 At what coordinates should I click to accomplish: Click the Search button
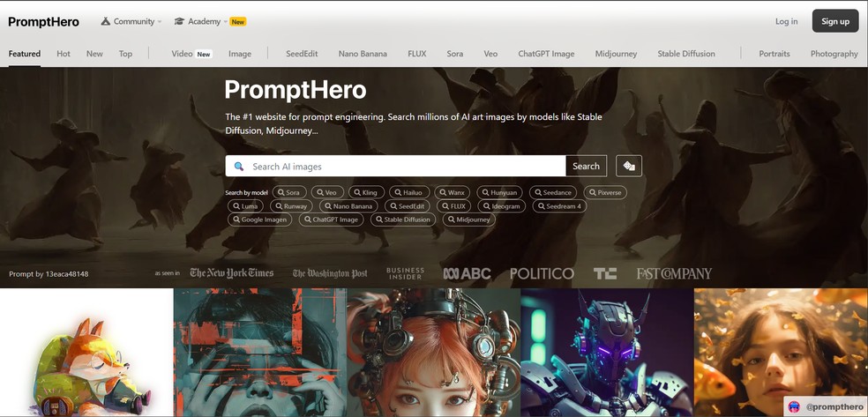(586, 166)
